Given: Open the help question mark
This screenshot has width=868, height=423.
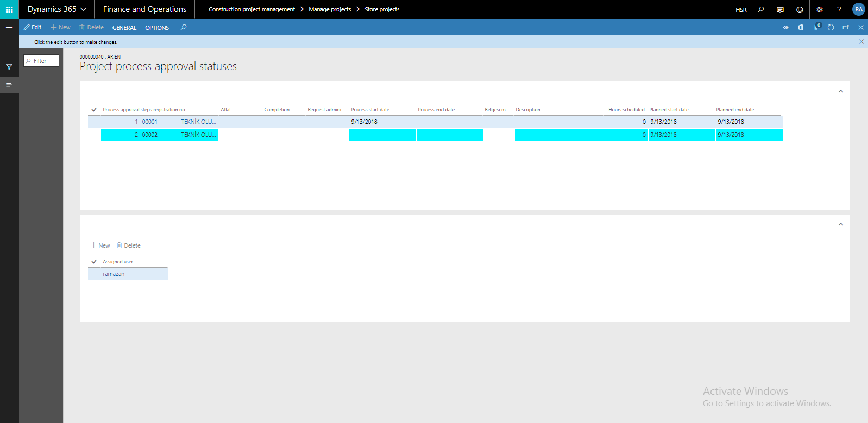Looking at the screenshot, I should 839,9.
